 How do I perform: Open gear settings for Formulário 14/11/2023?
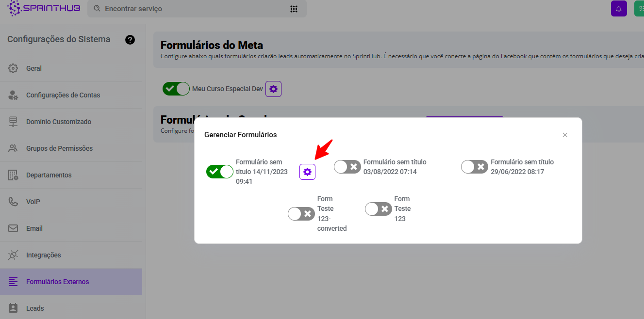pos(307,172)
